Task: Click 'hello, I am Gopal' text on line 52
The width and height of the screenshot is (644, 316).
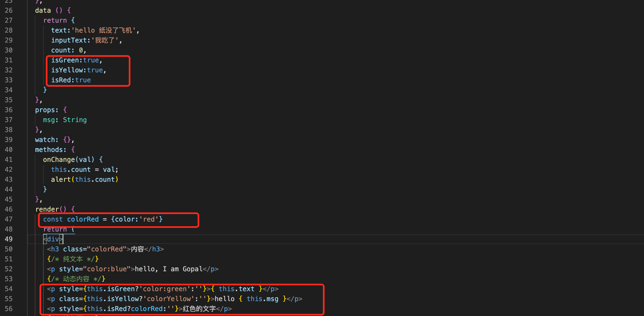Action: coord(169,269)
